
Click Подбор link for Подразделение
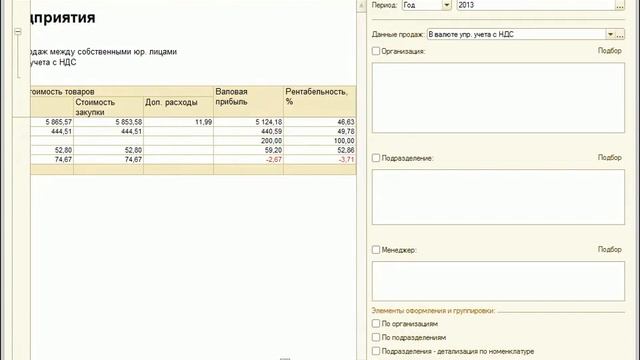(x=609, y=158)
